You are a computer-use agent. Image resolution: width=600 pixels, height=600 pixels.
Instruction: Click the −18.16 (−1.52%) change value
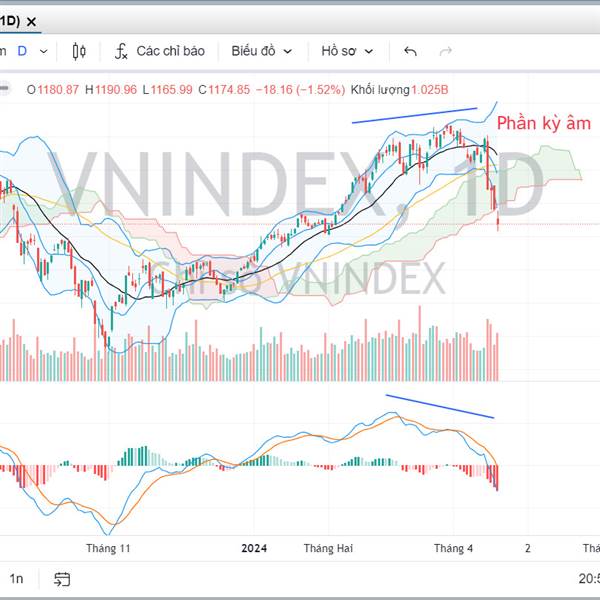(300, 90)
